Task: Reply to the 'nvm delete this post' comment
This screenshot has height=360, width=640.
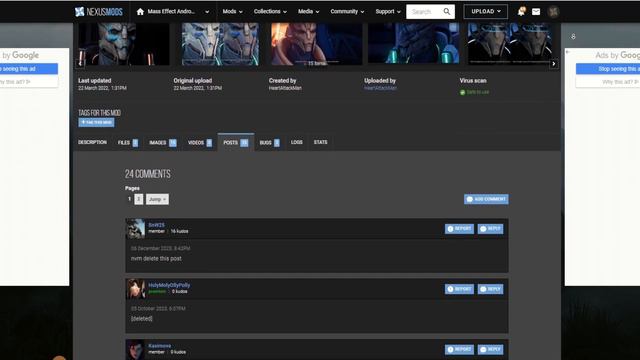Action: [490, 229]
